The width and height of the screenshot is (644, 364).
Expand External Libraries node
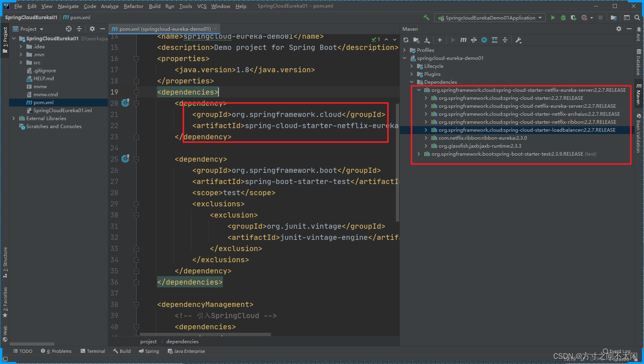pyautogui.click(x=14, y=119)
